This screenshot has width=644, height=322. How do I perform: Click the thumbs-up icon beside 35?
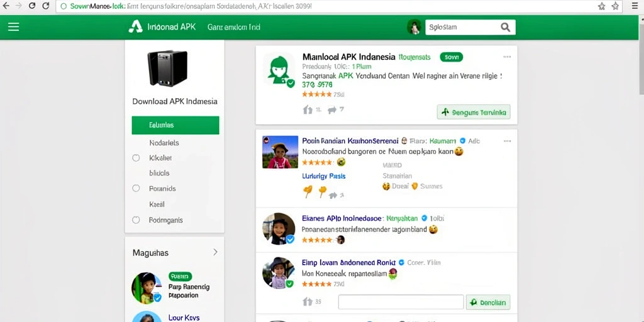308,302
